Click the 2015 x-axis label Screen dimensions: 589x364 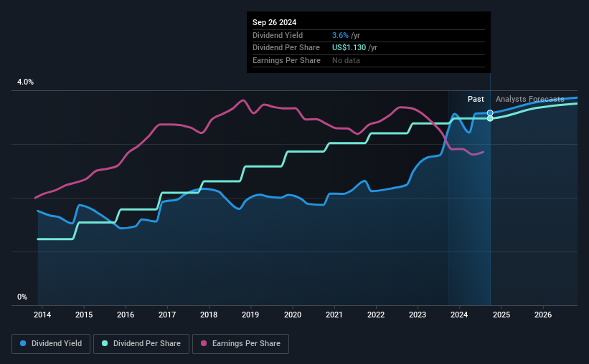[x=84, y=315]
